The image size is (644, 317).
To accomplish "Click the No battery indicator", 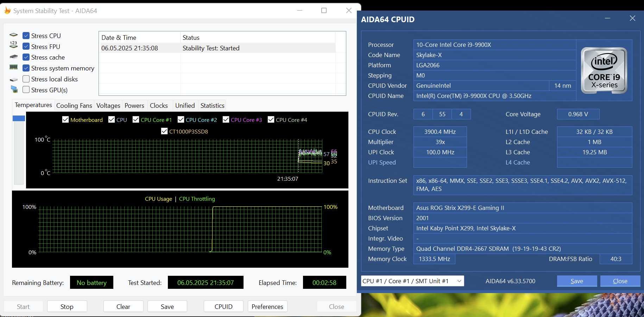I will tap(91, 282).
